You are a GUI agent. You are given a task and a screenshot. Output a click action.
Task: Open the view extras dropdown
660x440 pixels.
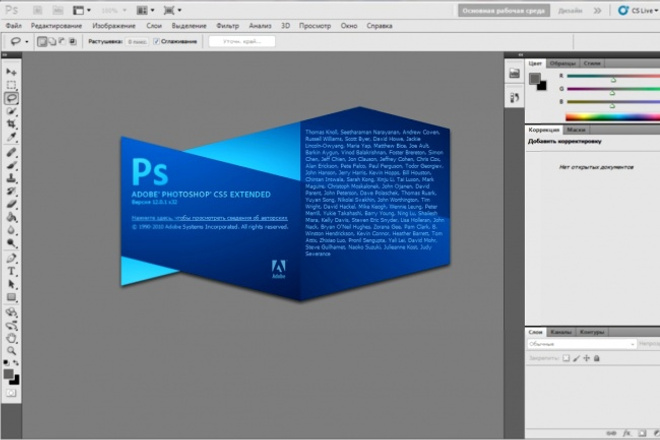(82, 10)
